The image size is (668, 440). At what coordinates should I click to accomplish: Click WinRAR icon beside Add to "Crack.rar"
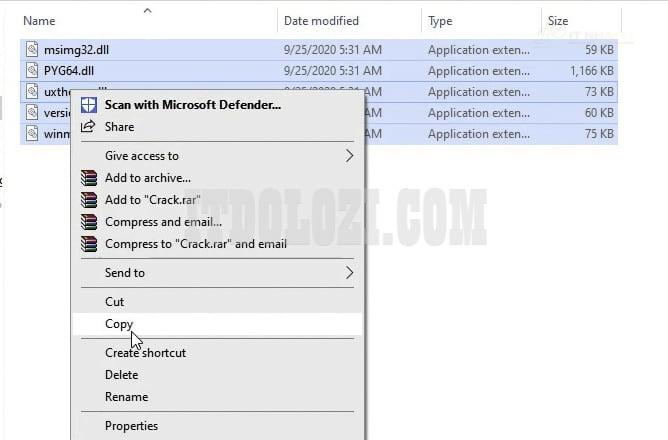(88, 200)
